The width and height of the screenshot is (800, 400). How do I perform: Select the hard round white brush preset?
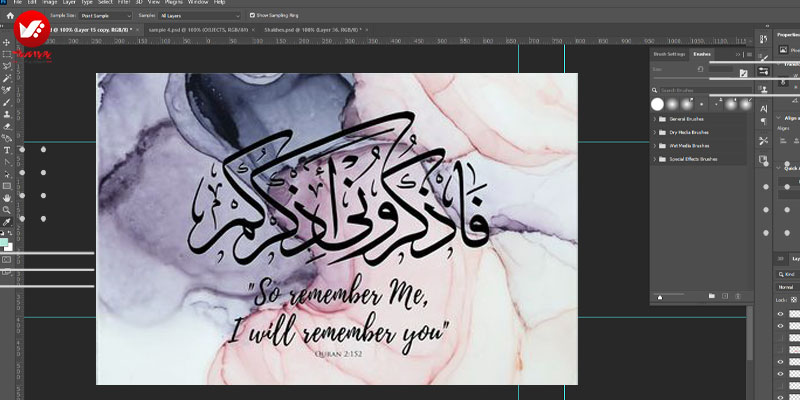(x=658, y=105)
